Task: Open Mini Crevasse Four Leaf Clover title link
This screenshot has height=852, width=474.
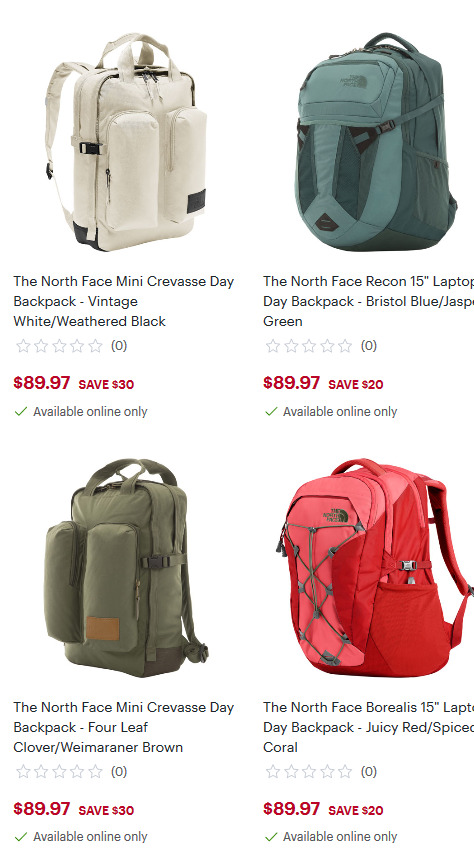Action: [x=124, y=727]
